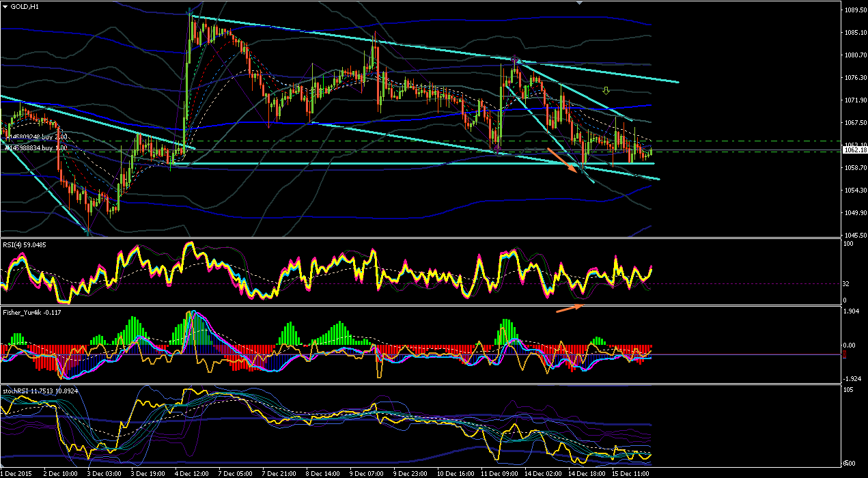
Task: Click price scale value 1085.10
Action: 855,33
